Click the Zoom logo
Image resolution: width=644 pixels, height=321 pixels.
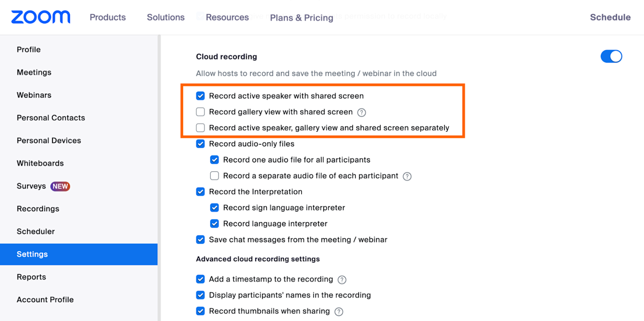pos(41,17)
